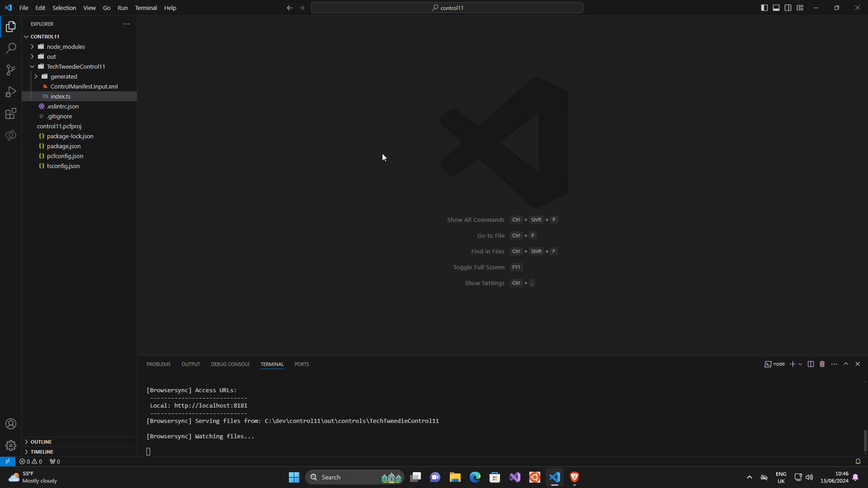Open notifications from the status bar bell
Image resolution: width=868 pixels, height=488 pixels.
[x=858, y=461]
